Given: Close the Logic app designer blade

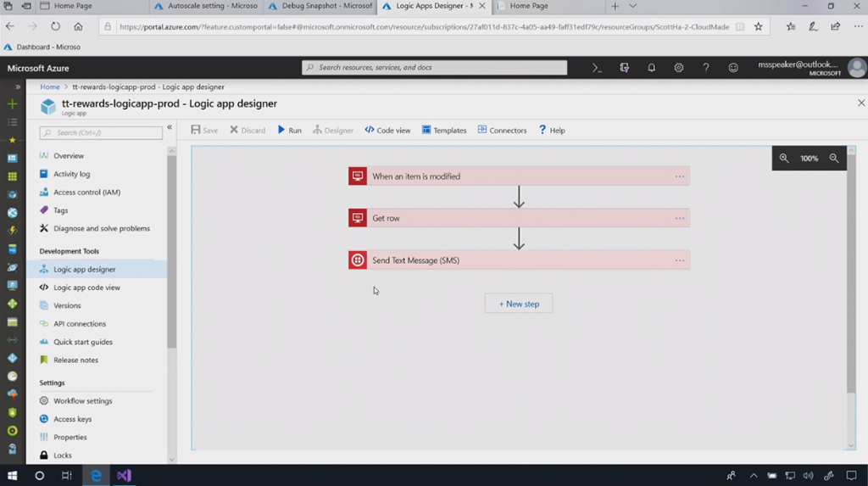Looking at the screenshot, I should point(861,103).
